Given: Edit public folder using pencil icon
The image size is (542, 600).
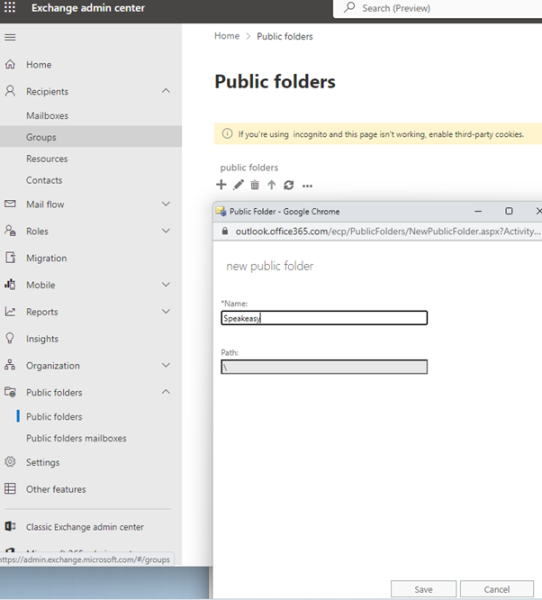Looking at the screenshot, I should 238,185.
